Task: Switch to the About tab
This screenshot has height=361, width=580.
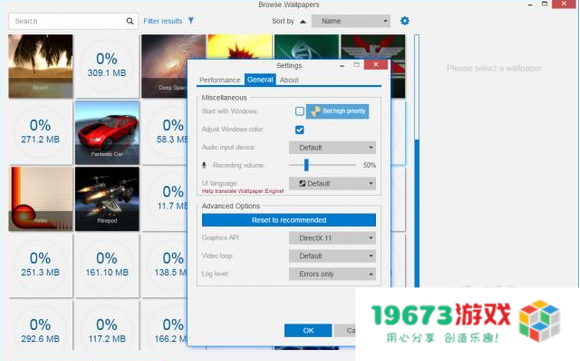Action: point(289,80)
